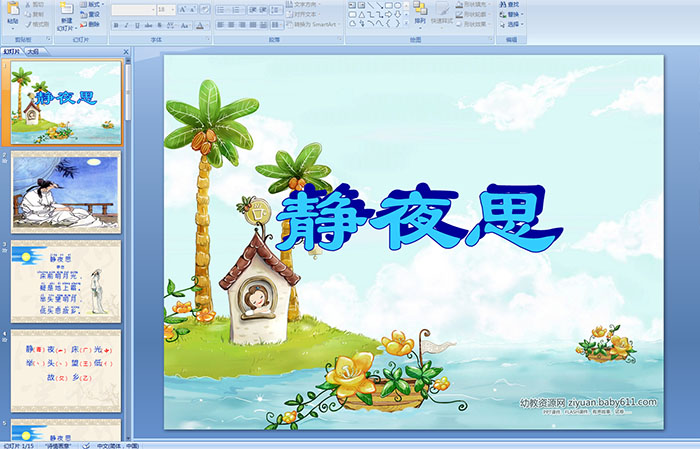Viewport: 700px width, 449px height.
Task: Toggle italic formatting
Action: tap(126, 25)
